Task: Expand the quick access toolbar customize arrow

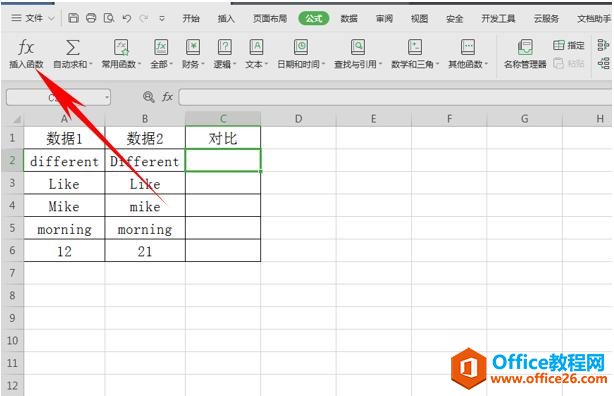Action: coord(162,18)
